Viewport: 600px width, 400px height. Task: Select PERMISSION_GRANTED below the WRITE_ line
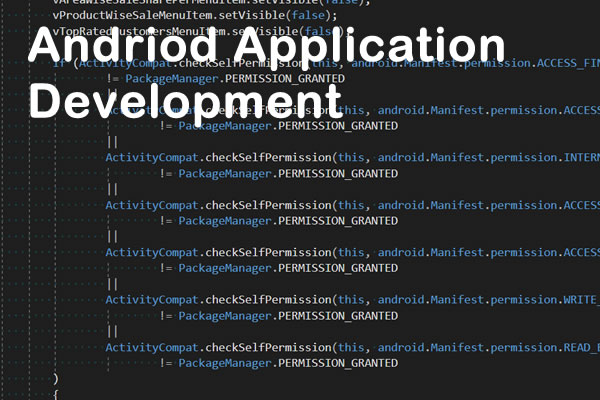[x=339, y=315]
